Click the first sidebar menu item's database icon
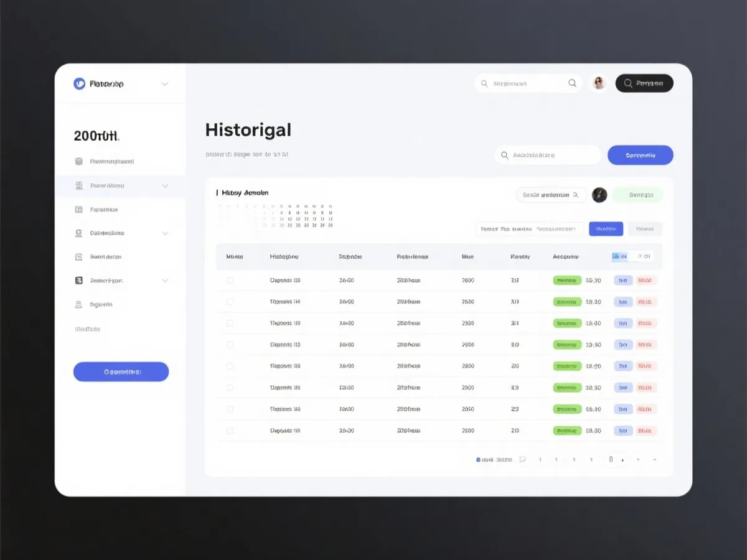The width and height of the screenshot is (747, 560). pyautogui.click(x=79, y=162)
